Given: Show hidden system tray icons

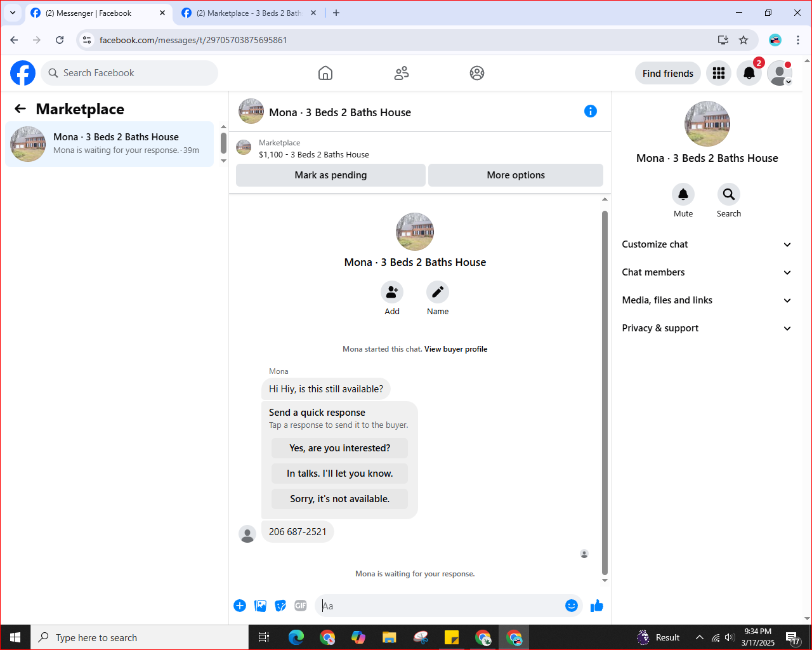Looking at the screenshot, I should (x=700, y=637).
